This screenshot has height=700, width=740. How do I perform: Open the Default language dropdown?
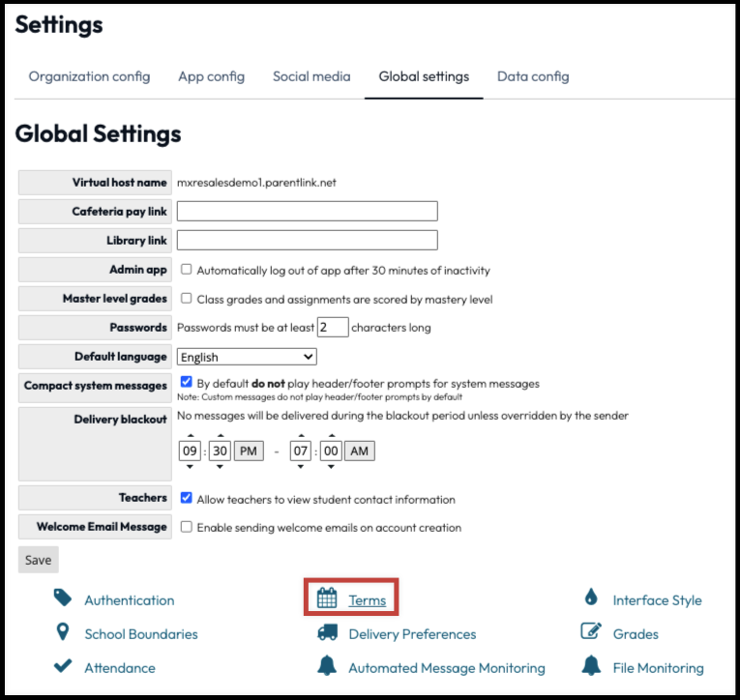tap(247, 357)
